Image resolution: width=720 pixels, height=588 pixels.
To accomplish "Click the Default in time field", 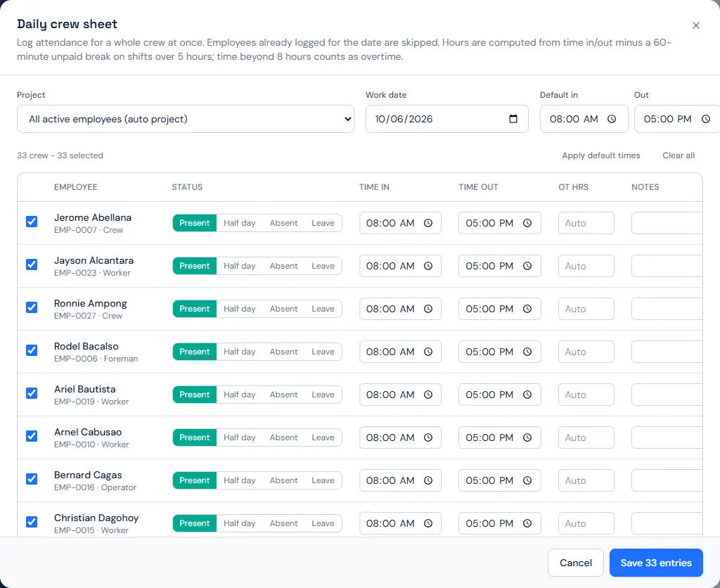I will click(x=584, y=119).
